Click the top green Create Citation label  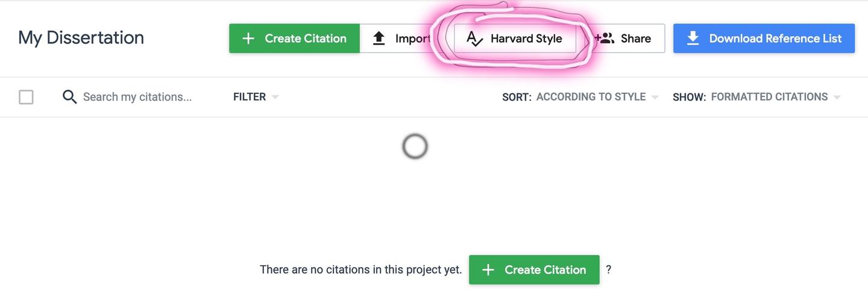point(306,39)
